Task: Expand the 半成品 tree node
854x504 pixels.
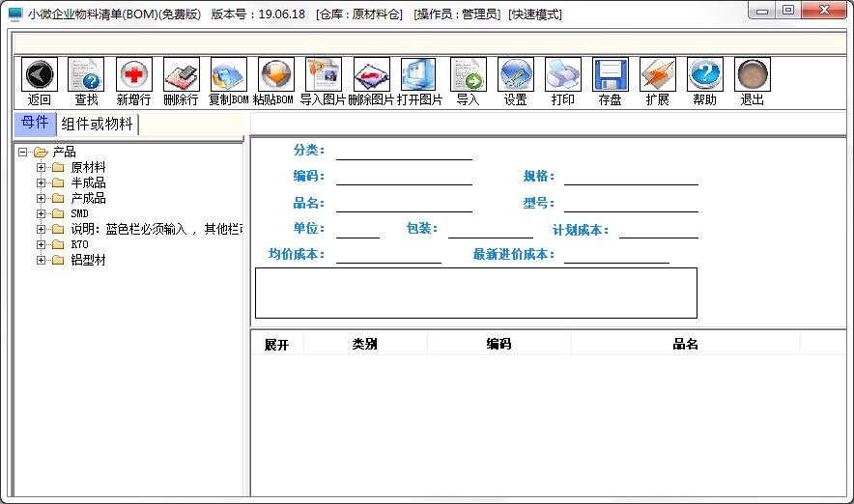Action: 41,182
